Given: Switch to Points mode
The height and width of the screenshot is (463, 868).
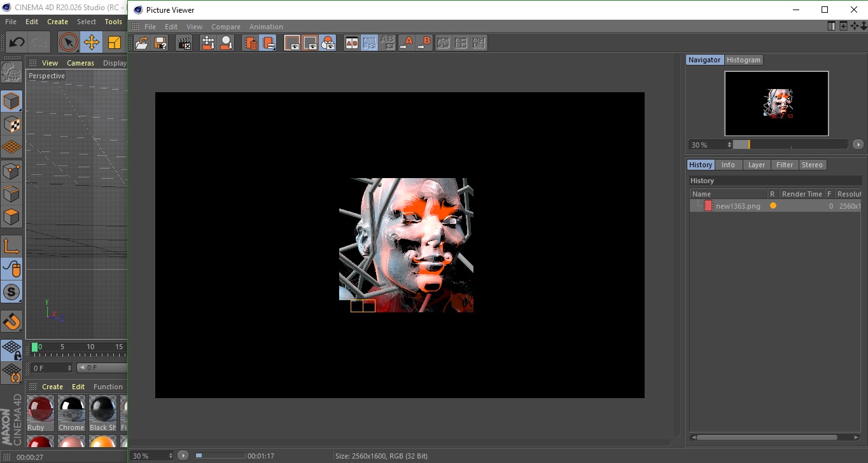Looking at the screenshot, I should pyautogui.click(x=11, y=170).
